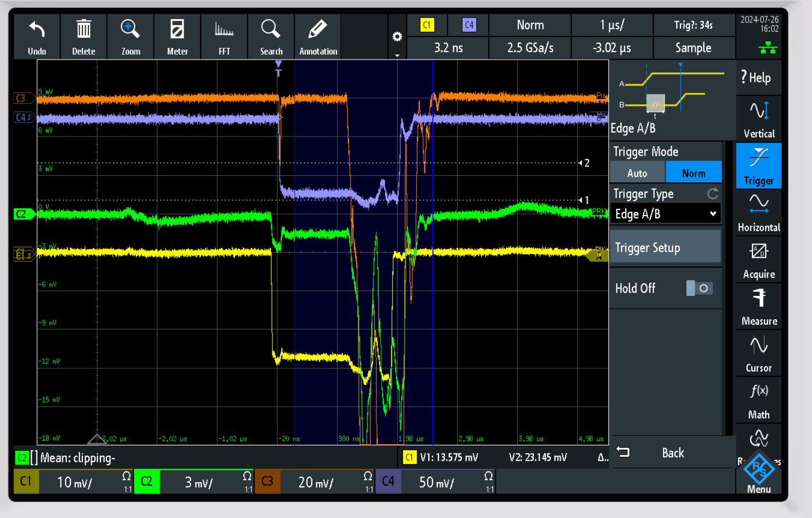Open the FFT spectrum tool
812x518 pixels.
(x=224, y=30)
